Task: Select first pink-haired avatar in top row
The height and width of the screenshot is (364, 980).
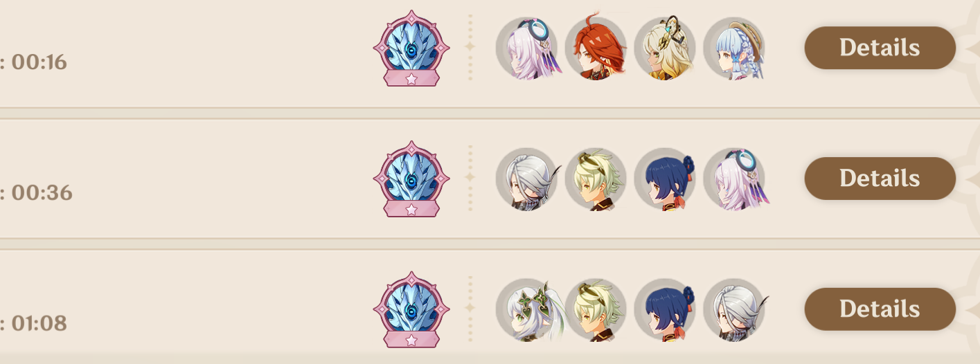Action: [527, 48]
